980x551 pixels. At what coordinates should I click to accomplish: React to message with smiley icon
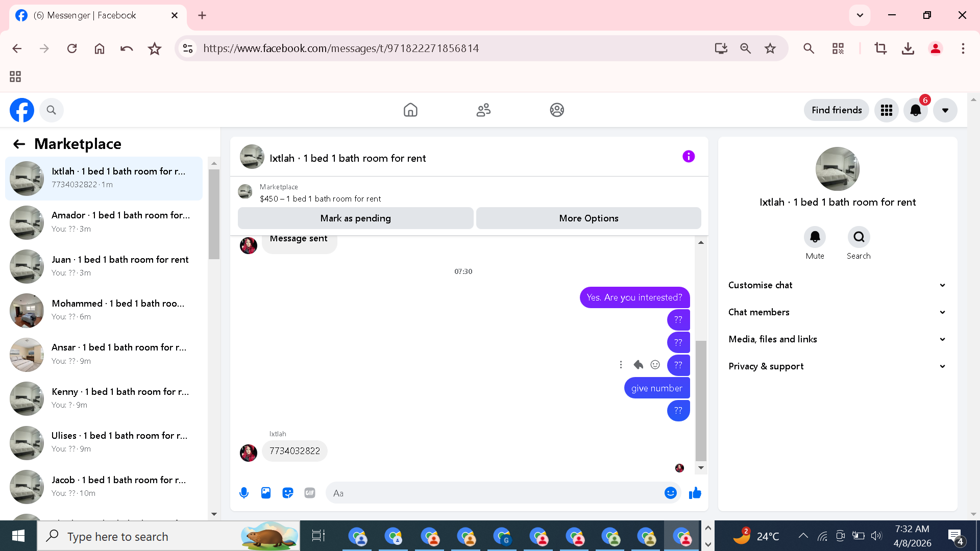655,364
